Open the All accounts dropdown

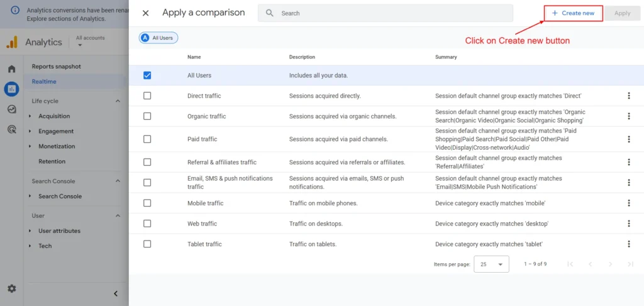tap(91, 41)
